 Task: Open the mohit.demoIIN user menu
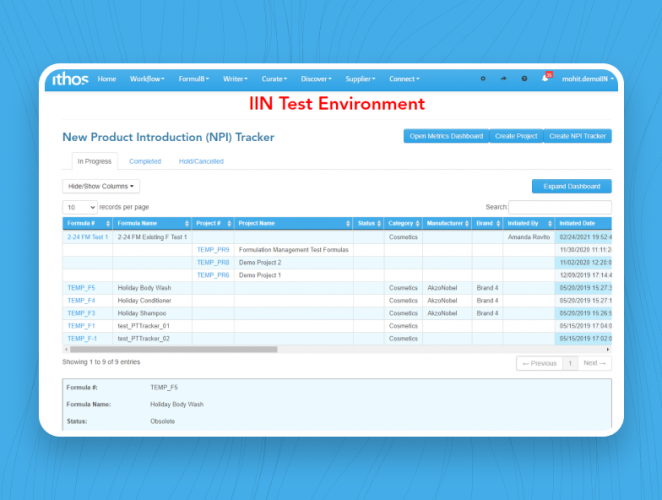tap(588, 79)
